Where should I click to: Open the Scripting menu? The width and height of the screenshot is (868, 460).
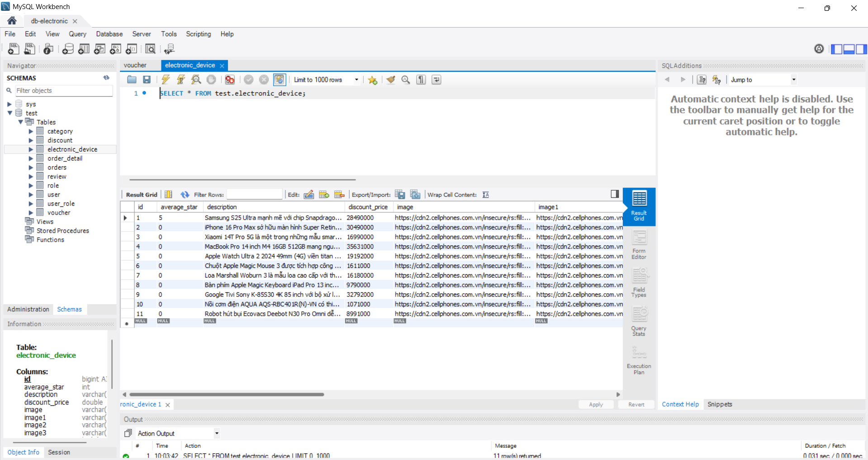click(199, 34)
